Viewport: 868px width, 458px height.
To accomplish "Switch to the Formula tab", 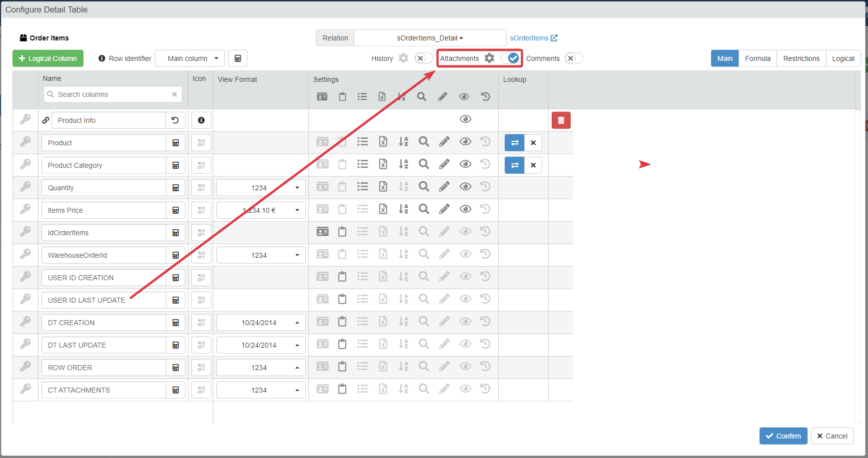I will [758, 58].
